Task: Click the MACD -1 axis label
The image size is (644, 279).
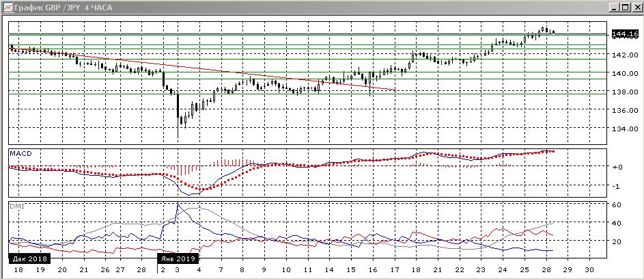Action: (x=616, y=186)
